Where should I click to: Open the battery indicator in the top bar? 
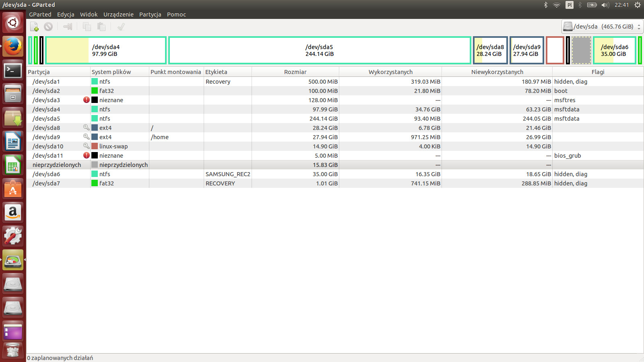(x=592, y=5)
